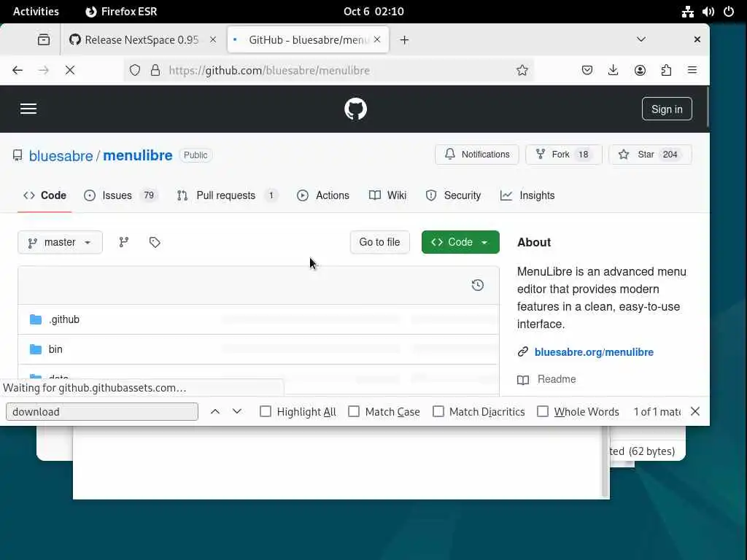Open the menulibre repository name link
The height and width of the screenshot is (560, 747).
coord(138,156)
